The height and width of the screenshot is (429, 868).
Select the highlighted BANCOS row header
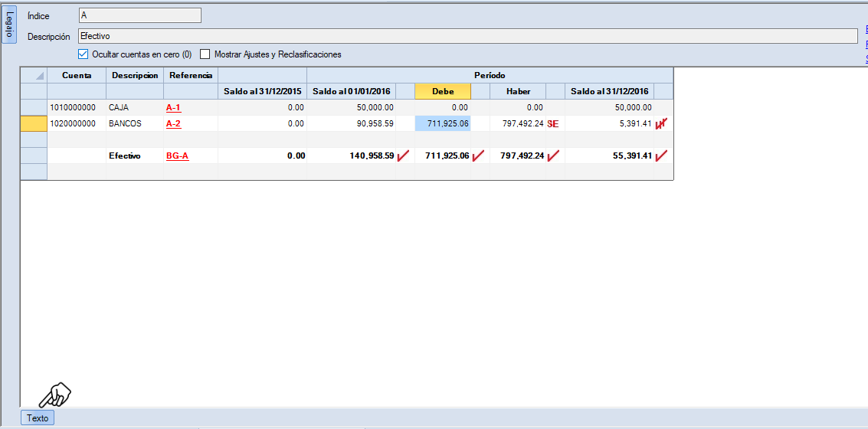click(34, 123)
